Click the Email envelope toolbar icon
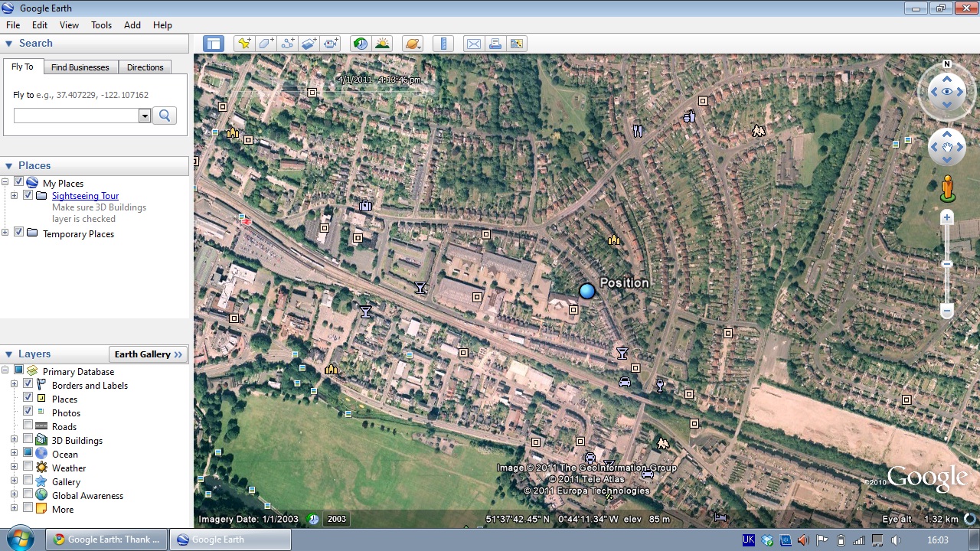This screenshot has width=980, height=551. 474,44
